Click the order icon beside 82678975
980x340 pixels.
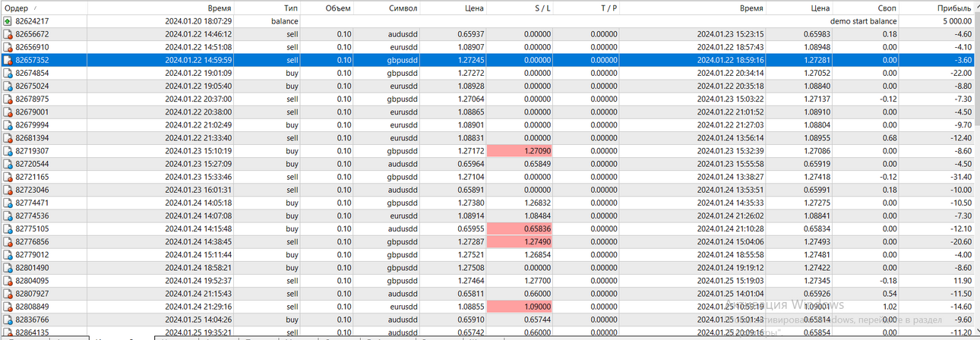coord(8,99)
